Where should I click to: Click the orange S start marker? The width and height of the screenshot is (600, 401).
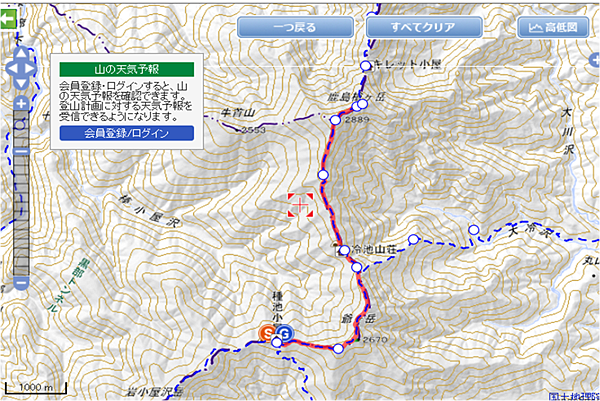click(268, 333)
